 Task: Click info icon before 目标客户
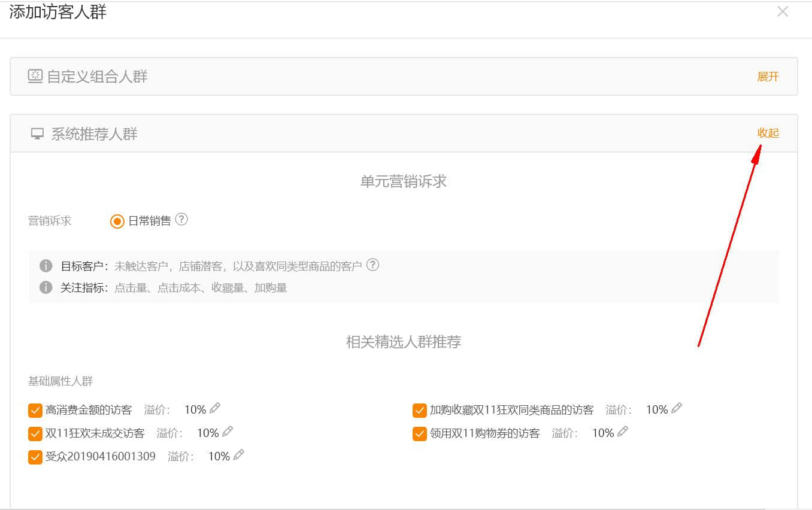tap(46, 266)
